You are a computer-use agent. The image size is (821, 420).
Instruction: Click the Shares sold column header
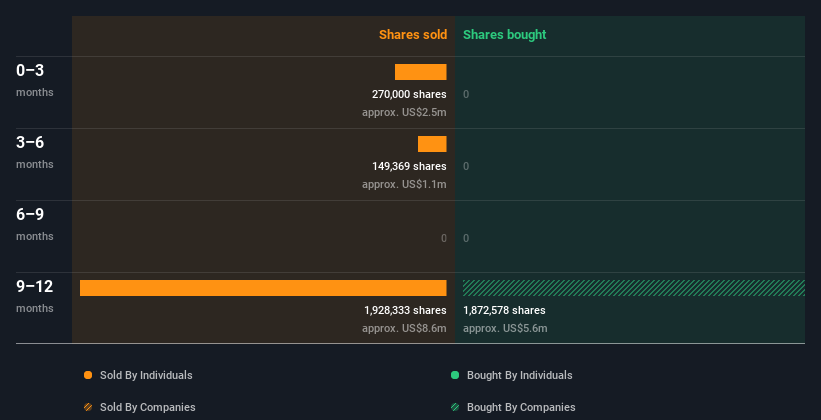click(413, 35)
